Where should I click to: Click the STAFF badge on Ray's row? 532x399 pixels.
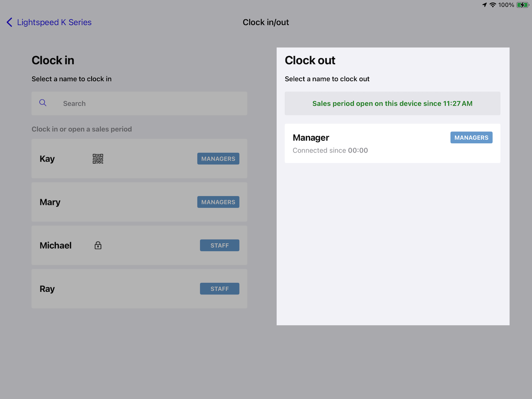pyautogui.click(x=219, y=288)
